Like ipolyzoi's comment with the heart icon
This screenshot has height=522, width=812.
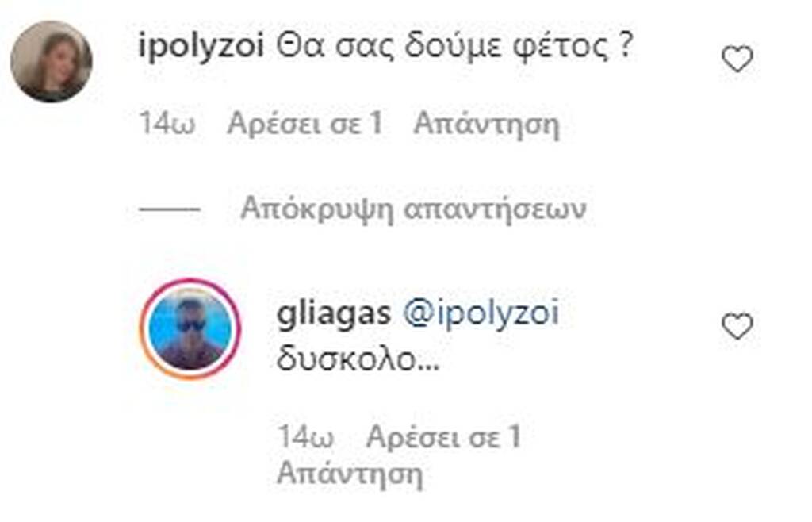pos(737,59)
